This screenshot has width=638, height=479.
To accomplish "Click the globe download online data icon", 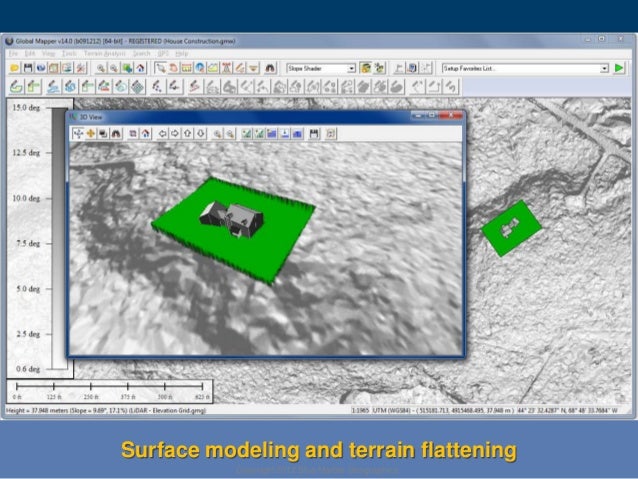I will [x=42, y=68].
